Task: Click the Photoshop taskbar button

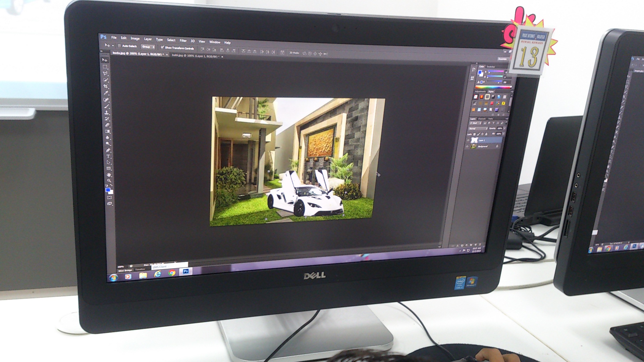Action: (186, 271)
